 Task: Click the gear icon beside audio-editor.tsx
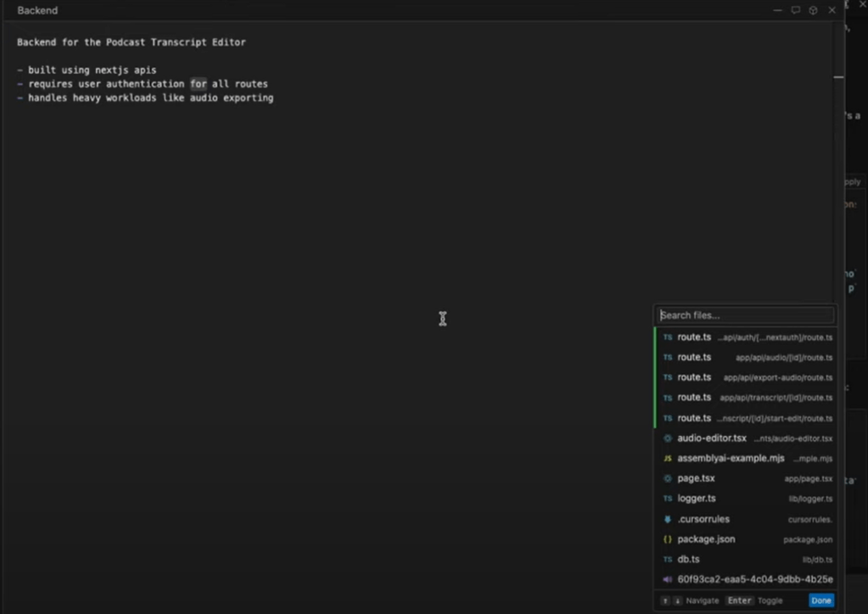pos(668,438)
